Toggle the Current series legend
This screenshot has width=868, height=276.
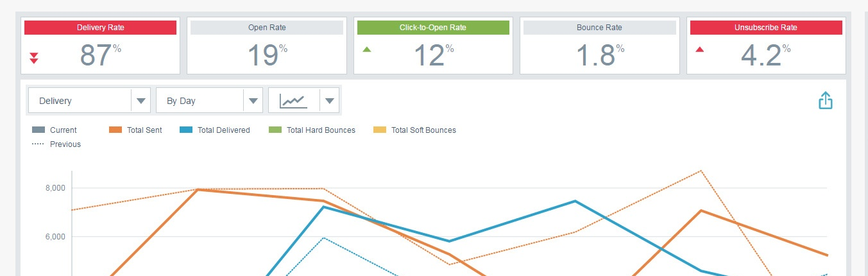coord(55,130)
